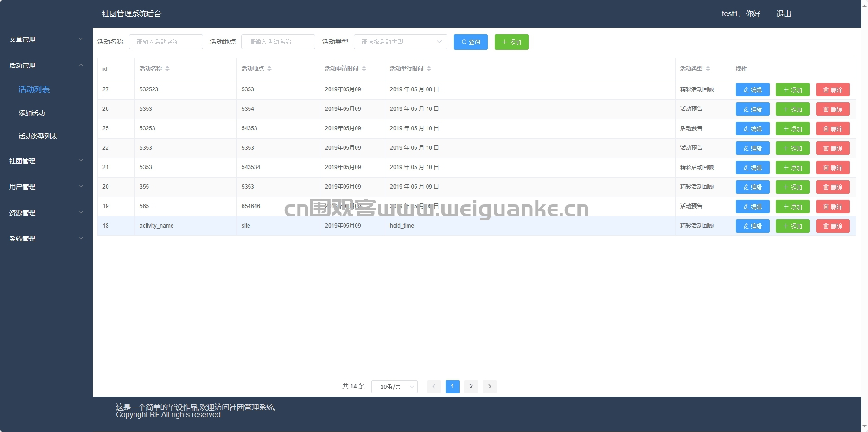Open the 请选择活动类型 dropdown
Viewport: 868px width, 432px height.
[x=401, y=42]
